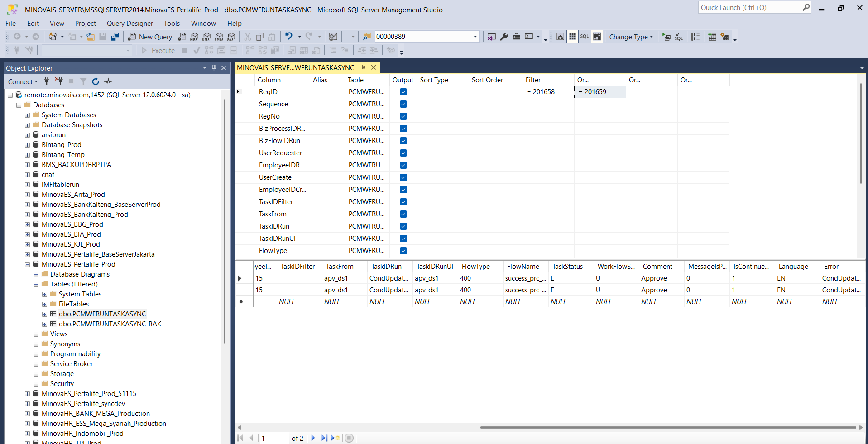The image size is (868, 444).
Task: Open the File menu
Action: point(11,23)
